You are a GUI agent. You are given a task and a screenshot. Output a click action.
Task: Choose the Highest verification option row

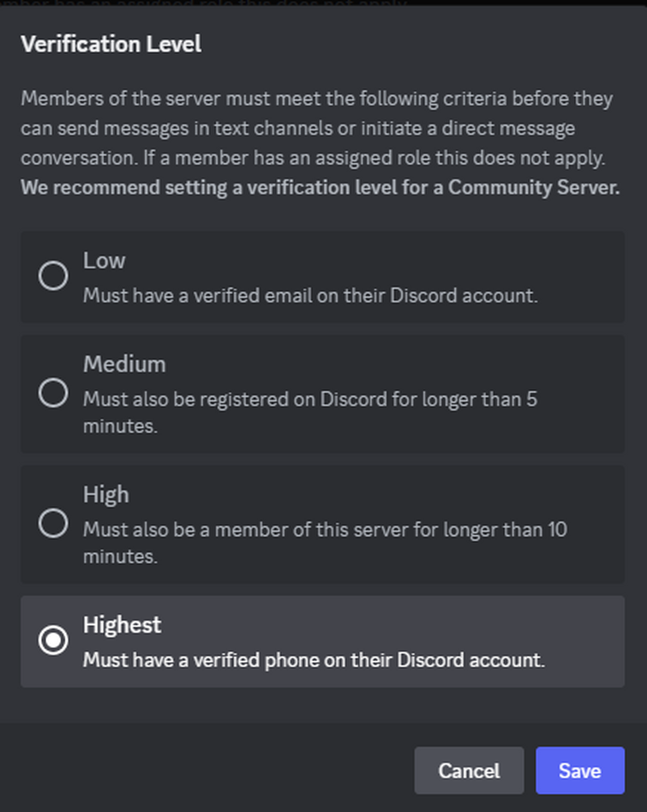[323, 641]
